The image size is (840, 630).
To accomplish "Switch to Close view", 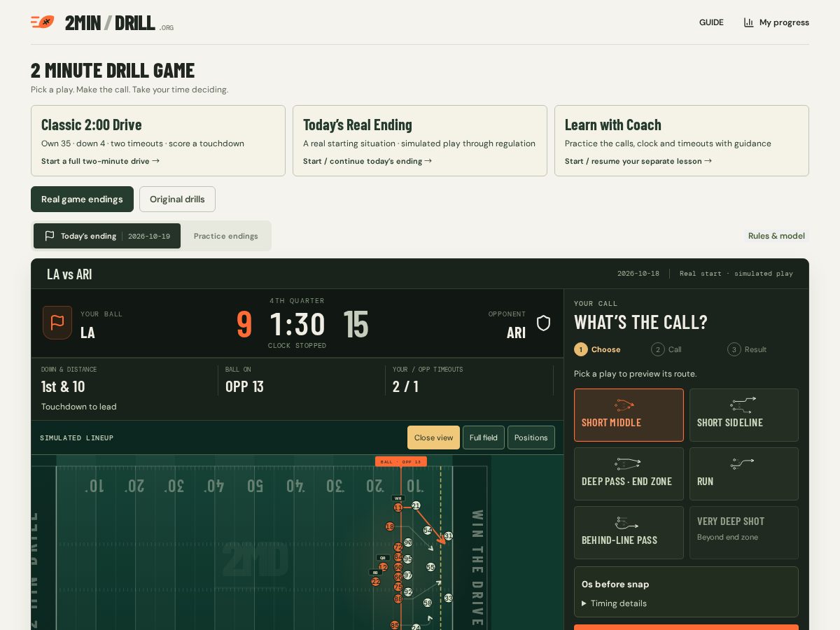I will [433, 437].
